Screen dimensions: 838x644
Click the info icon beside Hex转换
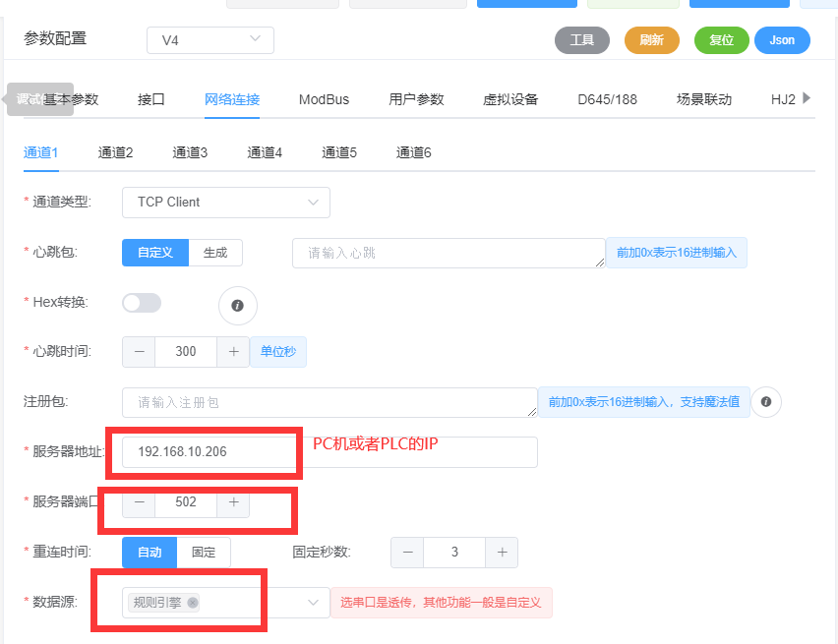click(237, 306)
